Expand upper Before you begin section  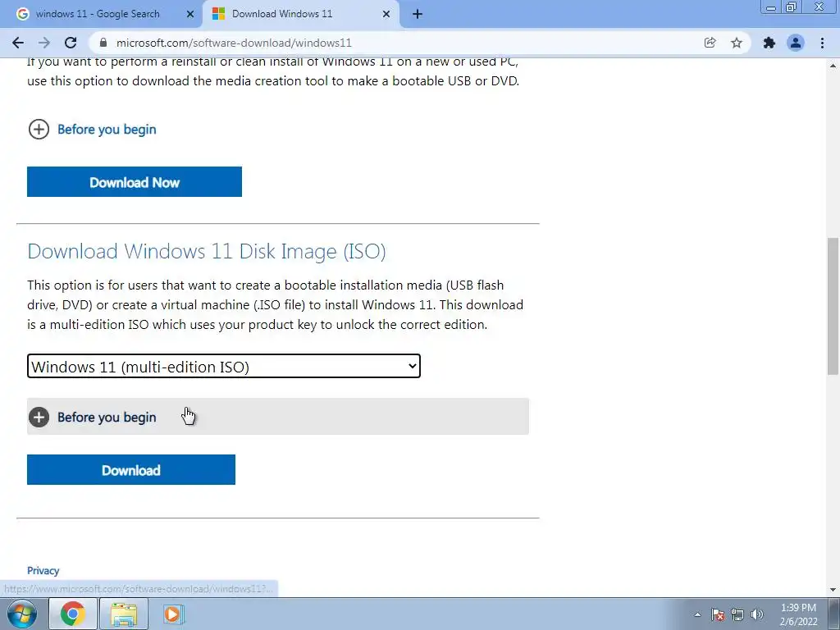92,129
